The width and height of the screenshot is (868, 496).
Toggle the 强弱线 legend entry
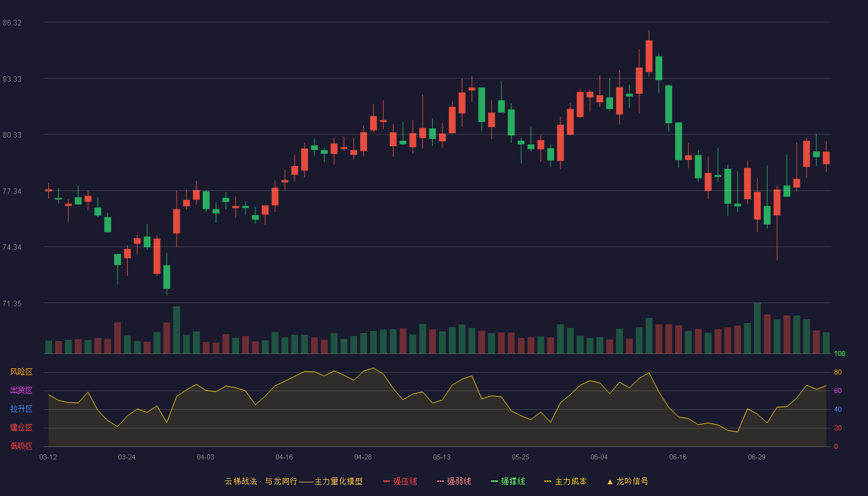click(x=454, y=481)
